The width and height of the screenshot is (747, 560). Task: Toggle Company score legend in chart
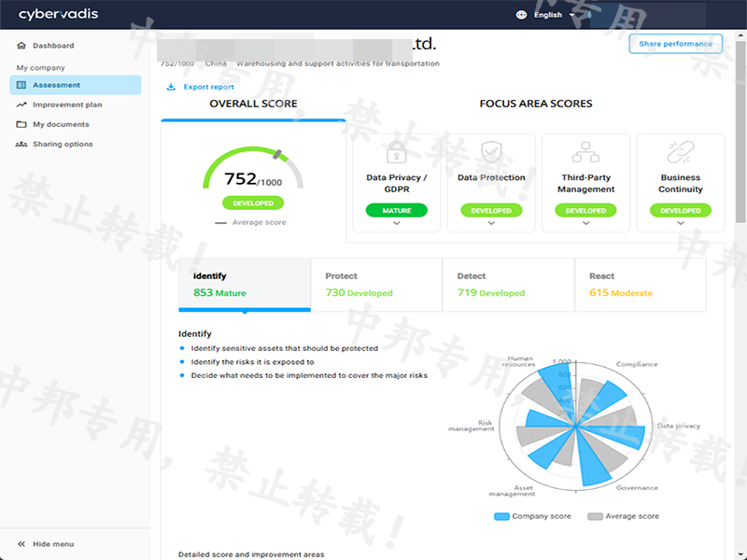[532, 516]
